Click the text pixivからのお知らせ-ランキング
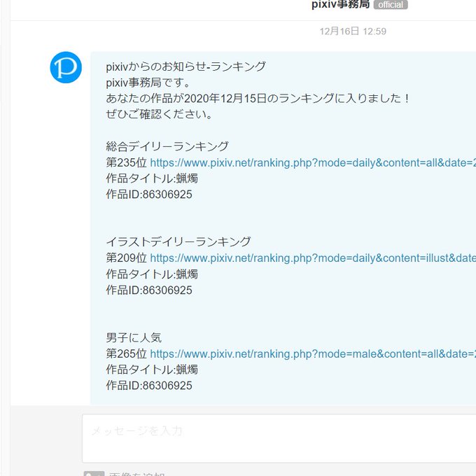Viewport: 476px width, 476px height. point(185,66)
